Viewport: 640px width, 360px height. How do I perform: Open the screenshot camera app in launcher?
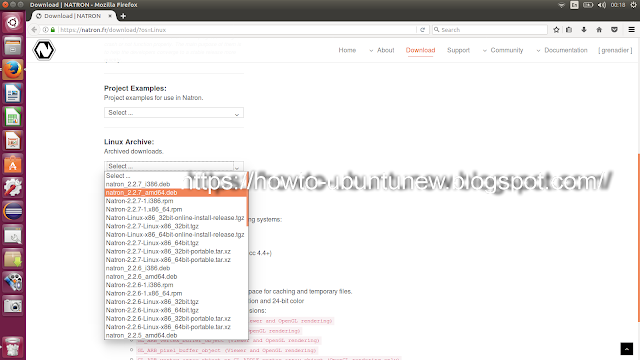coord(13,306)
